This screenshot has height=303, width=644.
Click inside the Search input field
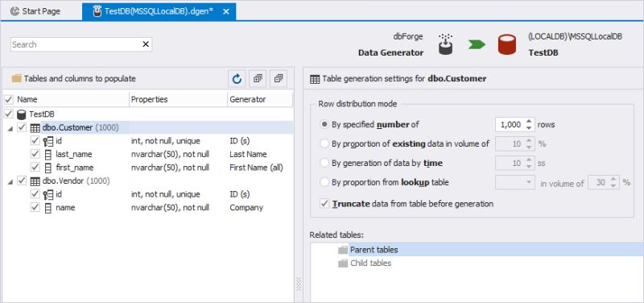coord(76,44)
